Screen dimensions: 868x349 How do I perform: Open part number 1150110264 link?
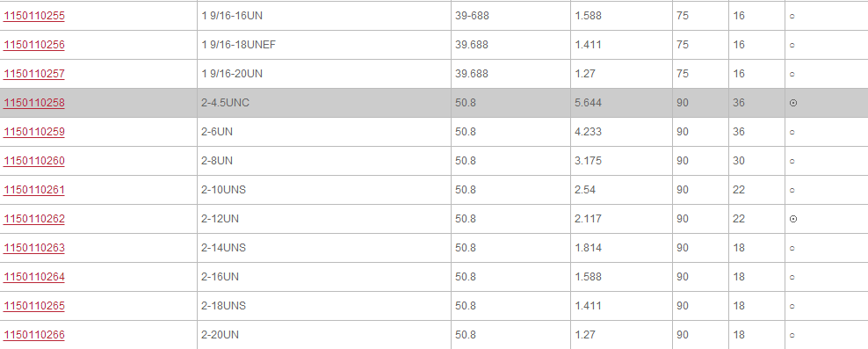[x=34, y=277]
